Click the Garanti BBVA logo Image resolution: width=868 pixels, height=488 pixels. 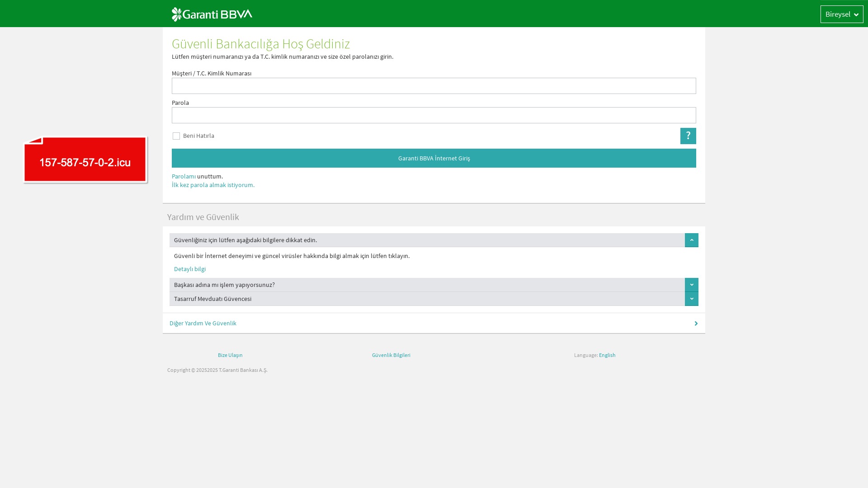(212, 14)
